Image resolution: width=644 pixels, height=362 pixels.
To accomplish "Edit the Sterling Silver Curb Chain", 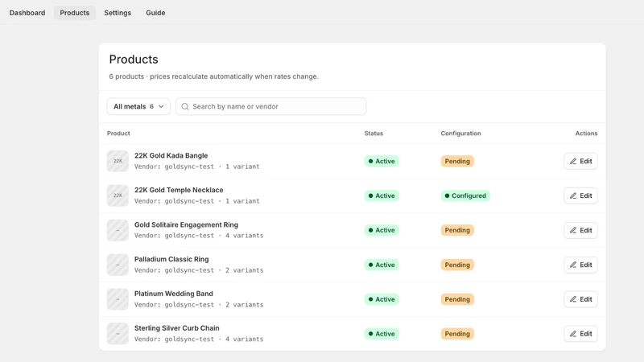I will [x=580, y=334].
